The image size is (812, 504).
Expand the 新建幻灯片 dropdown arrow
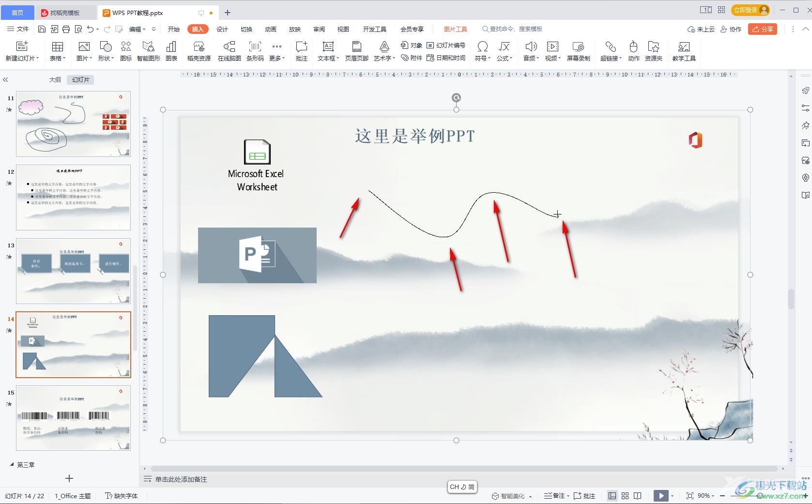click(x=37, y=59)
